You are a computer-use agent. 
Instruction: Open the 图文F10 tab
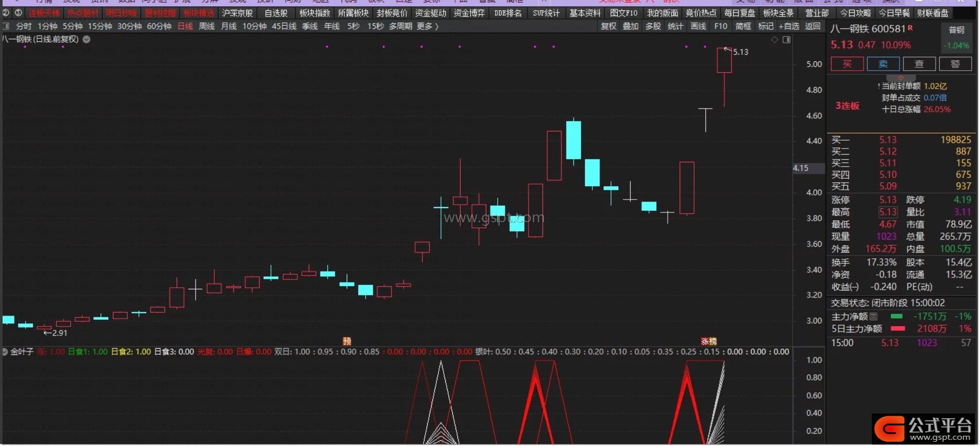[623, 13]
